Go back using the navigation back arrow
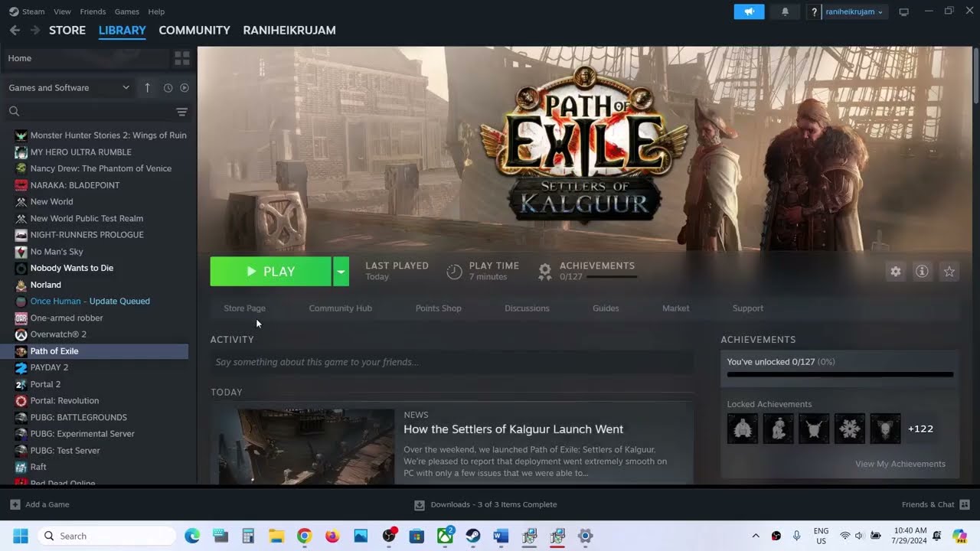This screenshot has width=980, height=551. [15, 30]
